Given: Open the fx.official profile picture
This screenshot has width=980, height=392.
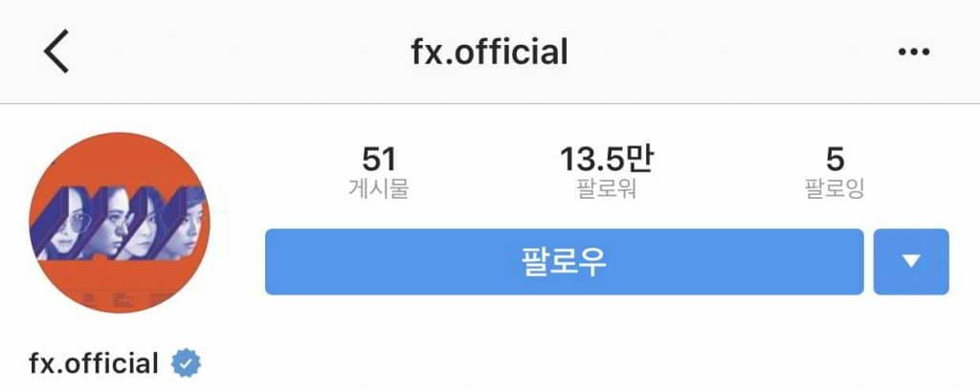Looking at the screenshot, I should click(120, 223).
